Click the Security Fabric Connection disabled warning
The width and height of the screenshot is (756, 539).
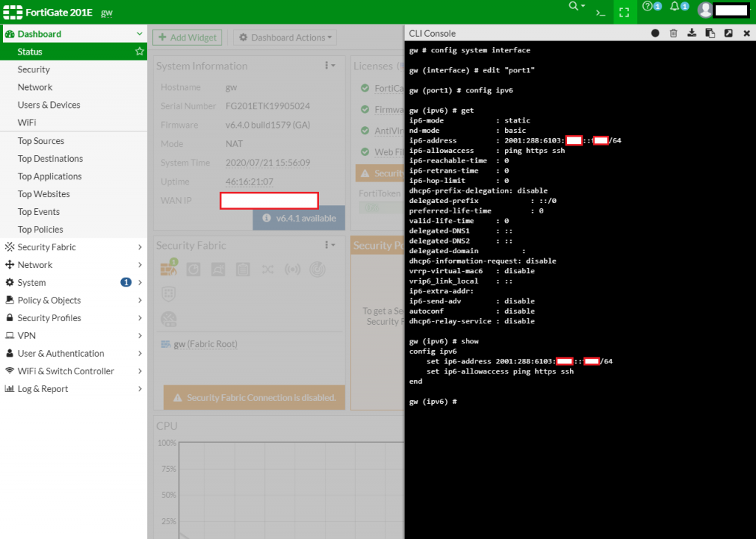pos(254,398)
